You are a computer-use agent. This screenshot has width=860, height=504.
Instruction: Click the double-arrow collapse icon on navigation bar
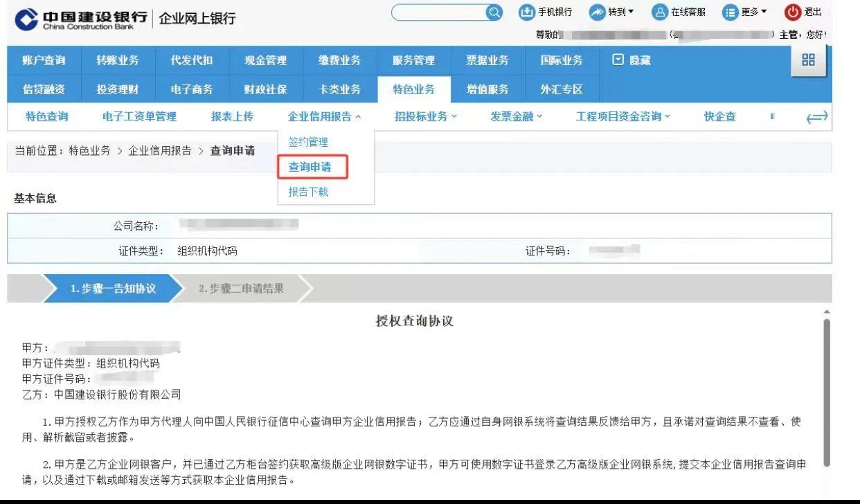tap(817, 118)
